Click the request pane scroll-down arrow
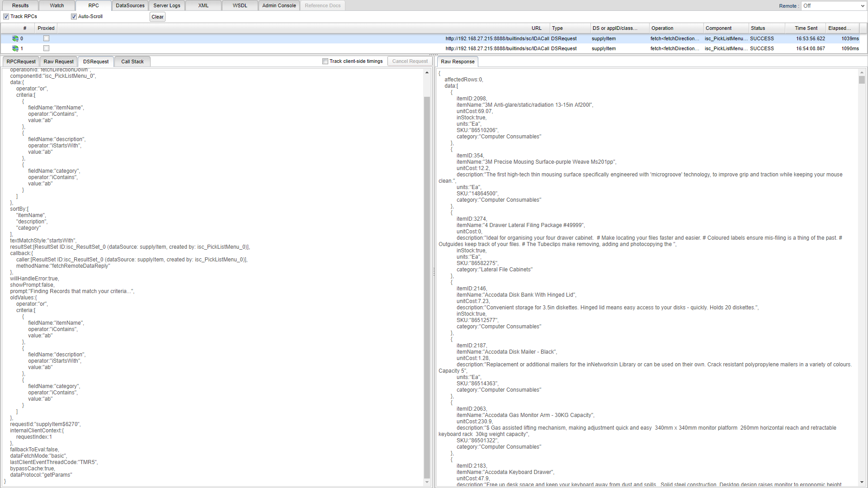868x488 pixels. 427,482
